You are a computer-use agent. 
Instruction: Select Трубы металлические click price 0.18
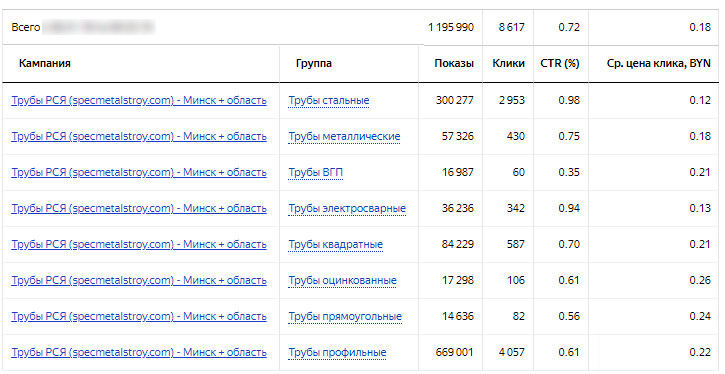pyautogui.click(x=700, y=136)
